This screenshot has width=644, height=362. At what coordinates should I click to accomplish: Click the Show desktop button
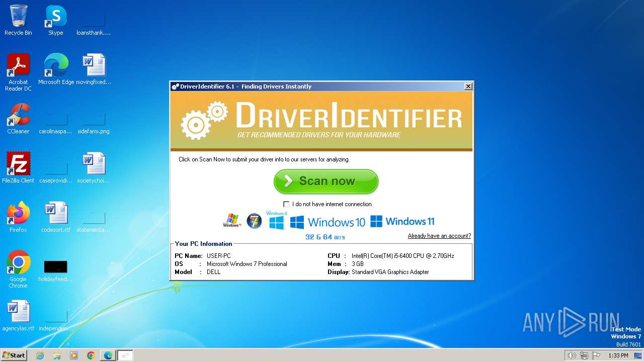pos(639,355)
